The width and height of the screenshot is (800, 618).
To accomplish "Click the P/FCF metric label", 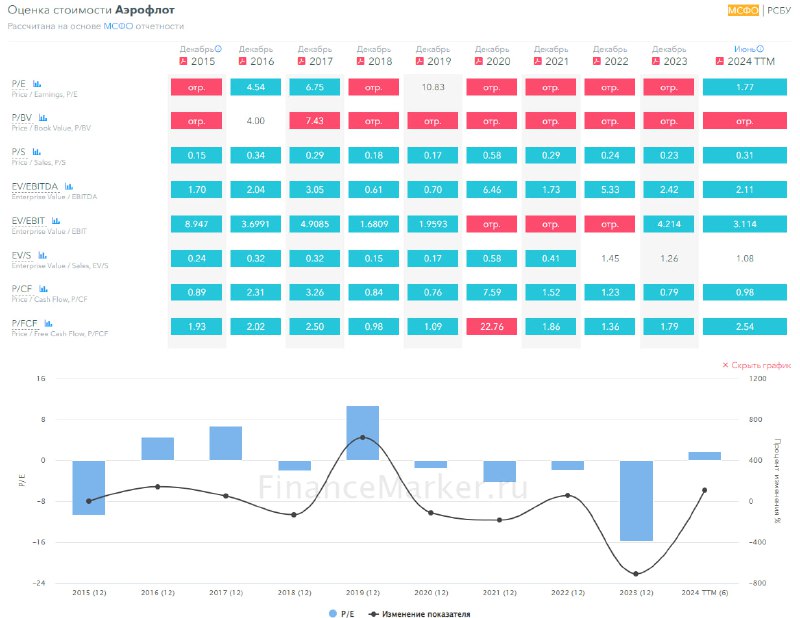I will 24,323.
